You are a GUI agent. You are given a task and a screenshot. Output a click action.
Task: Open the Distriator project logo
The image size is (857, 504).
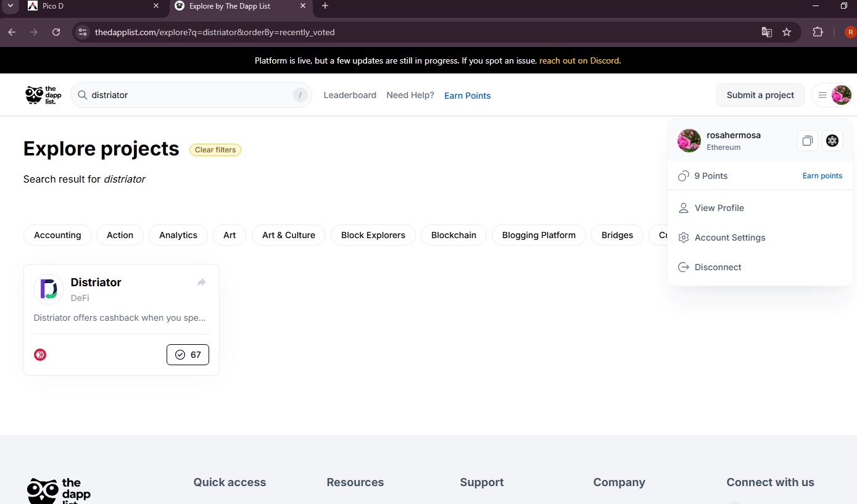tap(49, 289)
